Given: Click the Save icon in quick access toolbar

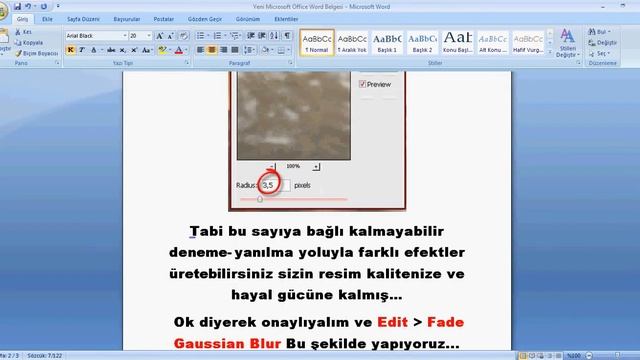Looking at the screenshot, I should (17, 7).
